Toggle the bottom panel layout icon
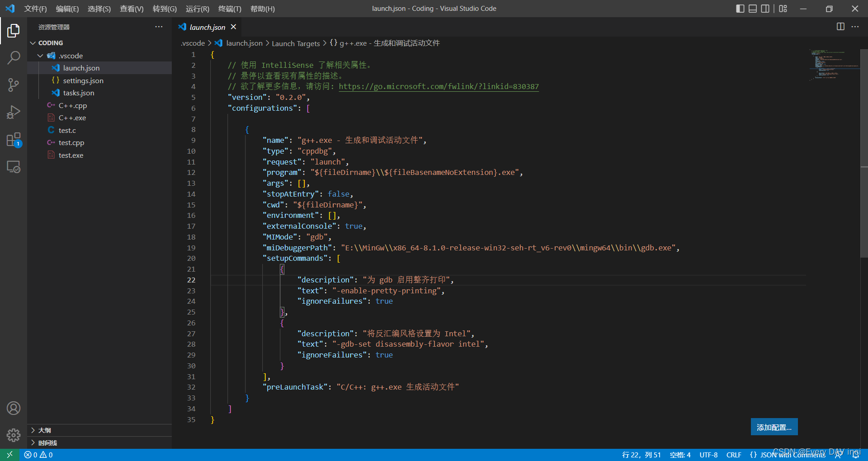The width and height of the screenshot is (868, 461). point(753,9)
